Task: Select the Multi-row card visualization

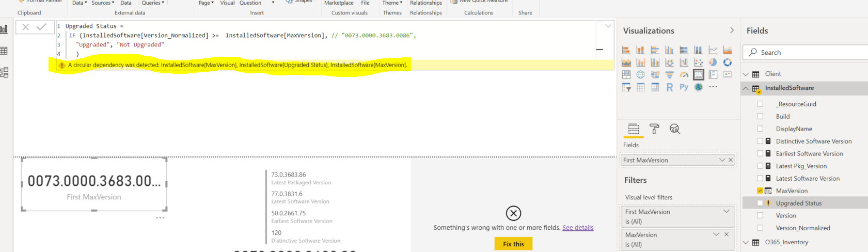Action: (x=713, y=74)
